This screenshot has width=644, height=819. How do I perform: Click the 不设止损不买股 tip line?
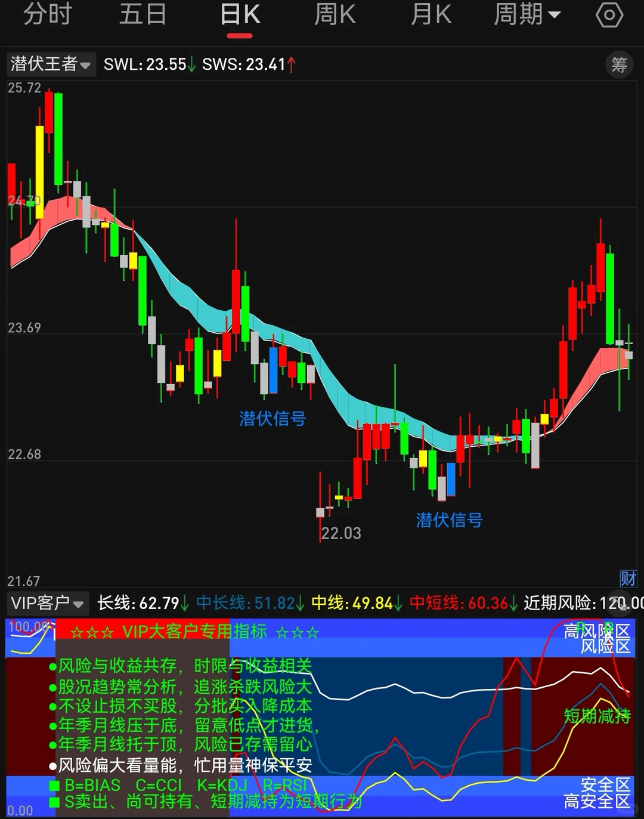[x=180, y=706]
